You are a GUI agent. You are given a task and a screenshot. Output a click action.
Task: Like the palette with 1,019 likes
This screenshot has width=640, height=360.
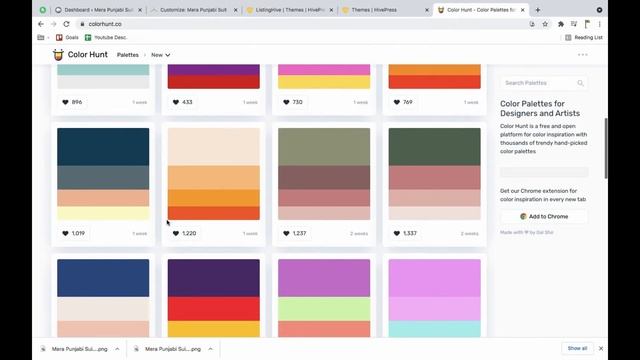click(74, 233)
